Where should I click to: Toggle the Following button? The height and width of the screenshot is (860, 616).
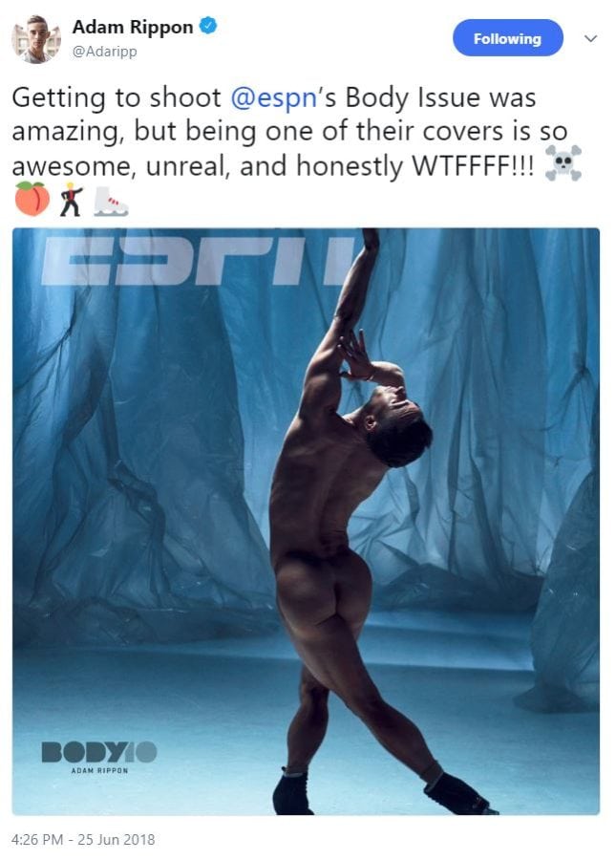click(507, 38)
